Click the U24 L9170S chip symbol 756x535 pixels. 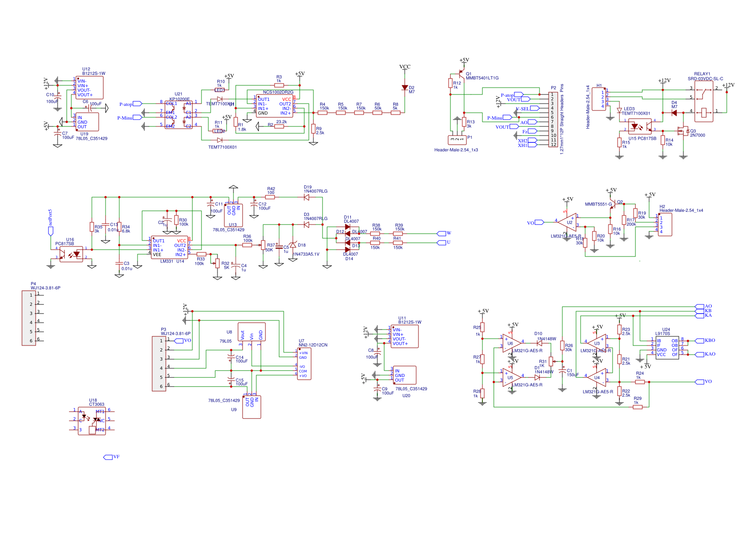tap(667, 348)
